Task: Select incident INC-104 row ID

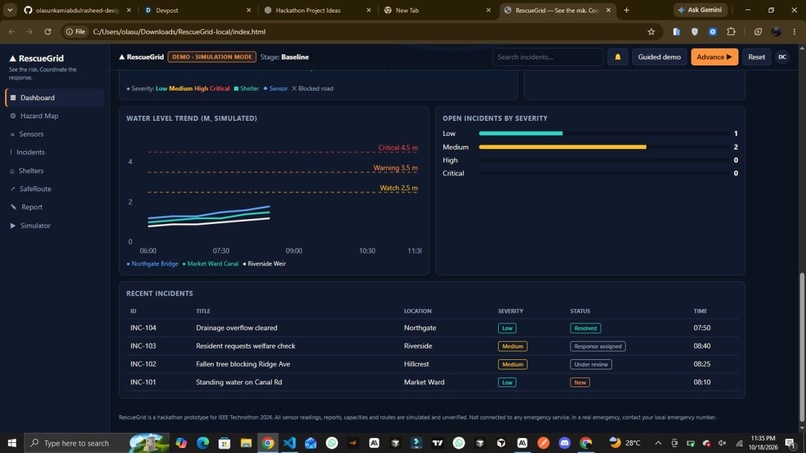Action: click(x=143, y=328)
